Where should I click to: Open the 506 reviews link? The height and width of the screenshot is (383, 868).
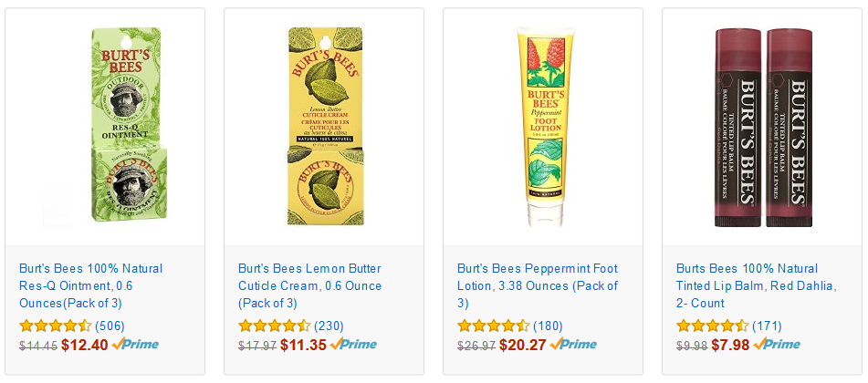[x=110, y=326]
